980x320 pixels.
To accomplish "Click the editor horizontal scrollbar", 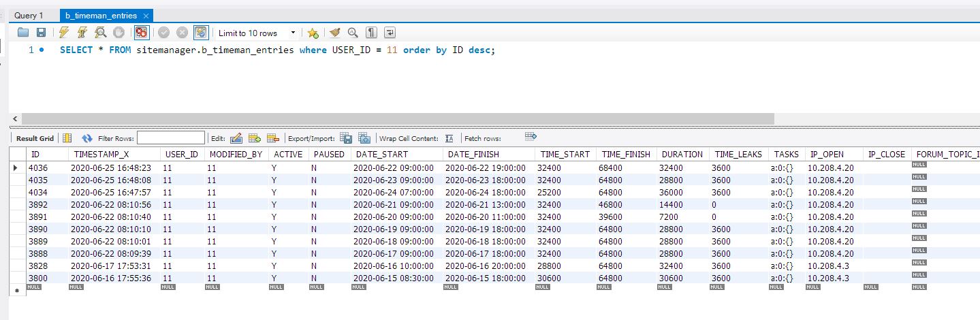I will [x=393, y=118].
